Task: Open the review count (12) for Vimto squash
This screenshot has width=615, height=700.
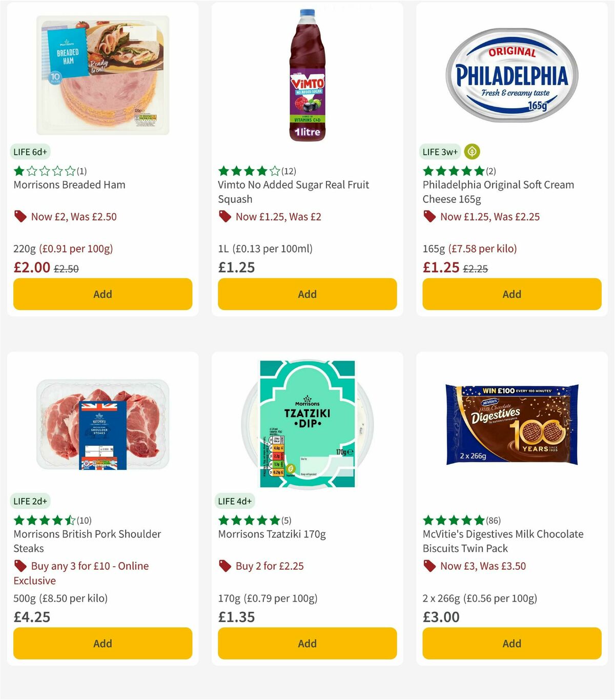Action: point(288,171)
